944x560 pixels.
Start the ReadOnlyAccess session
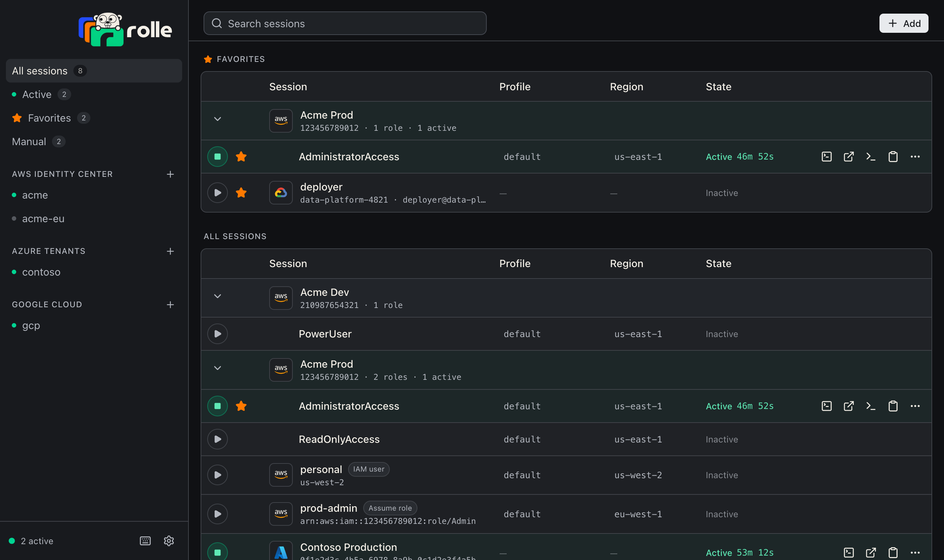(218, 439)
